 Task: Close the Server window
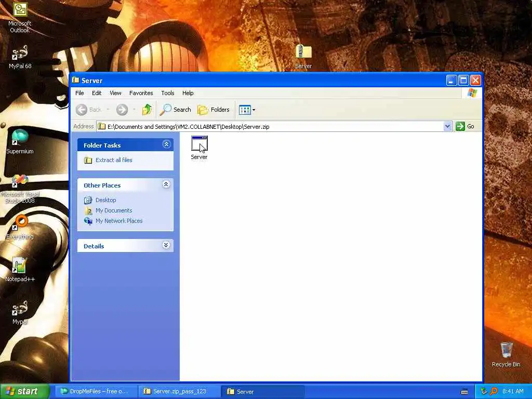click(x=476, y=81)
